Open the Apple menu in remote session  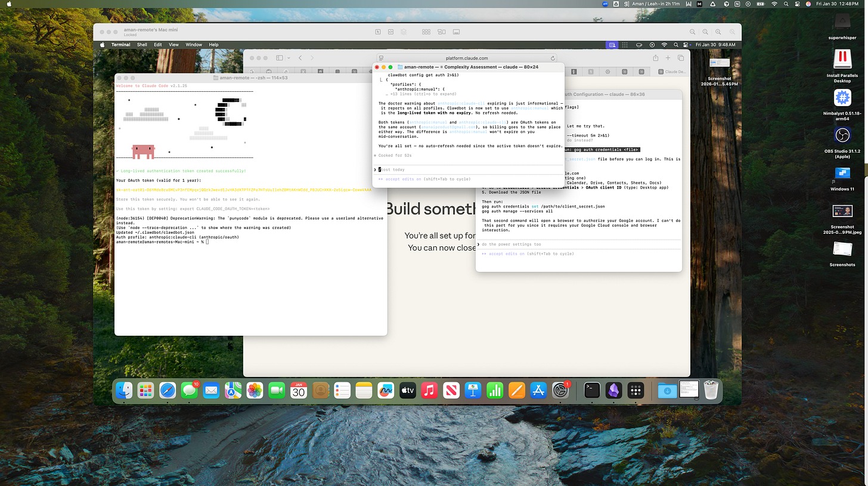click(102, 45)
